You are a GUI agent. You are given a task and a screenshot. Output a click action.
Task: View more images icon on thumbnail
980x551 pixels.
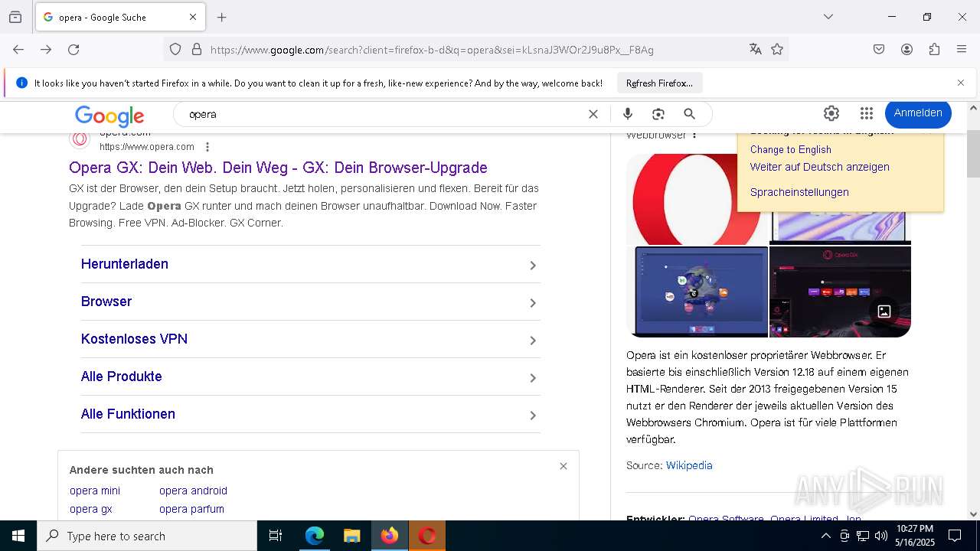pyautogui.click(x=884, y=311)
